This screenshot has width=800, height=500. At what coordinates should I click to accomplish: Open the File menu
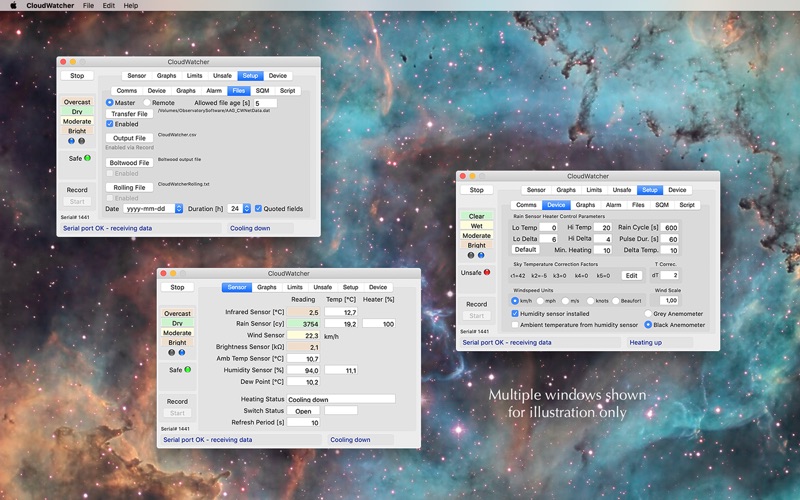click(88, 5)
